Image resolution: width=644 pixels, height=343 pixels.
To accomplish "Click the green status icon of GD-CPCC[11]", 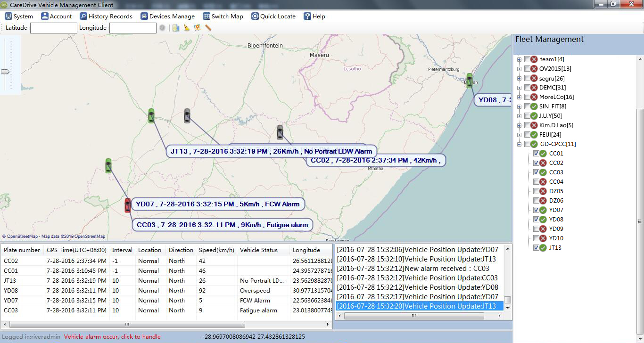I will click(534, 144).
